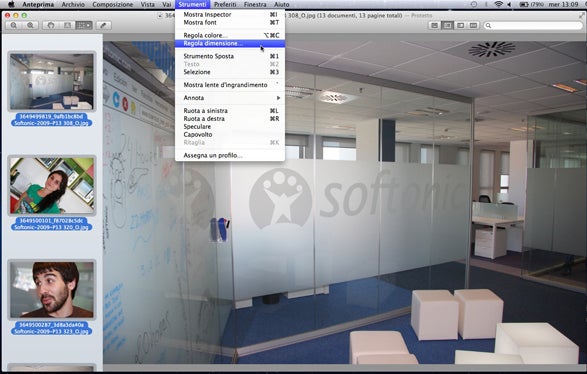This screenshot has width=587, height=374.
Task: Click the pencil edit toolbar button
Action: point(103,25)
